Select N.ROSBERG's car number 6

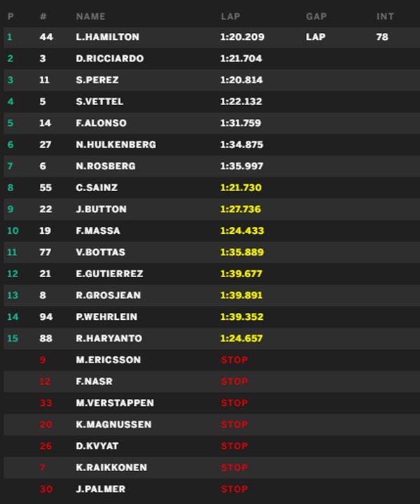(43, 166)
